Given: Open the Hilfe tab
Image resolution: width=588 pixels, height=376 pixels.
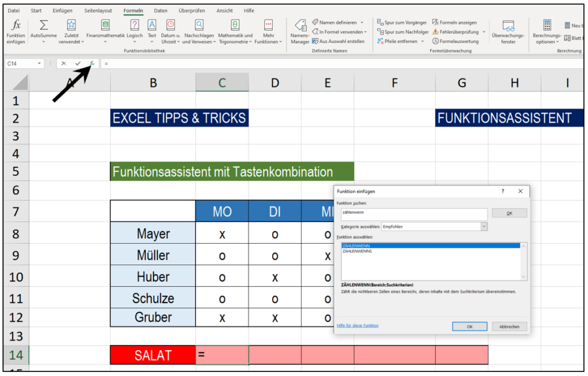Looking at the screenshot, I should (249, 10).
